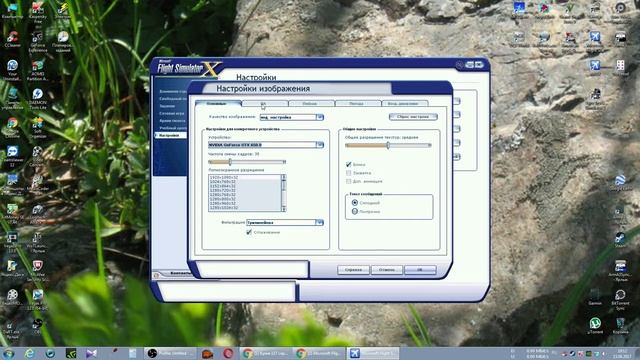
Task: Switch to Пейзаж tab
Action: tap(311, 104)
